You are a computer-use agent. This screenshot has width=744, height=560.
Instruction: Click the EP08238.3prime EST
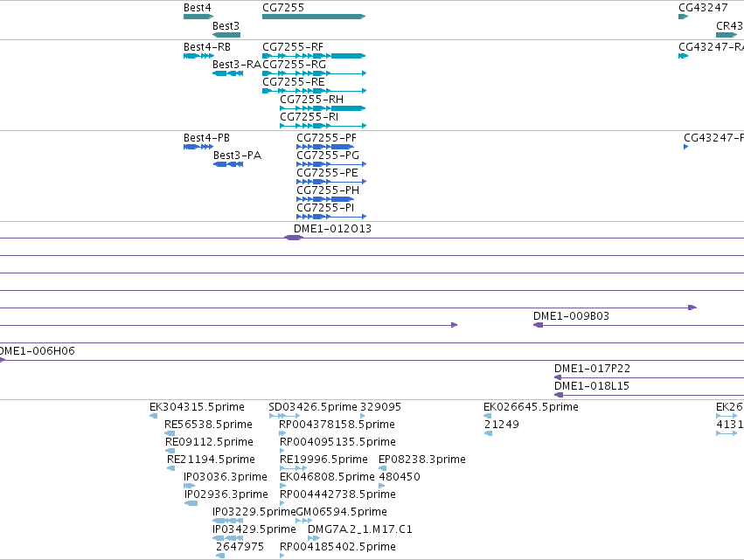point(382,468)
